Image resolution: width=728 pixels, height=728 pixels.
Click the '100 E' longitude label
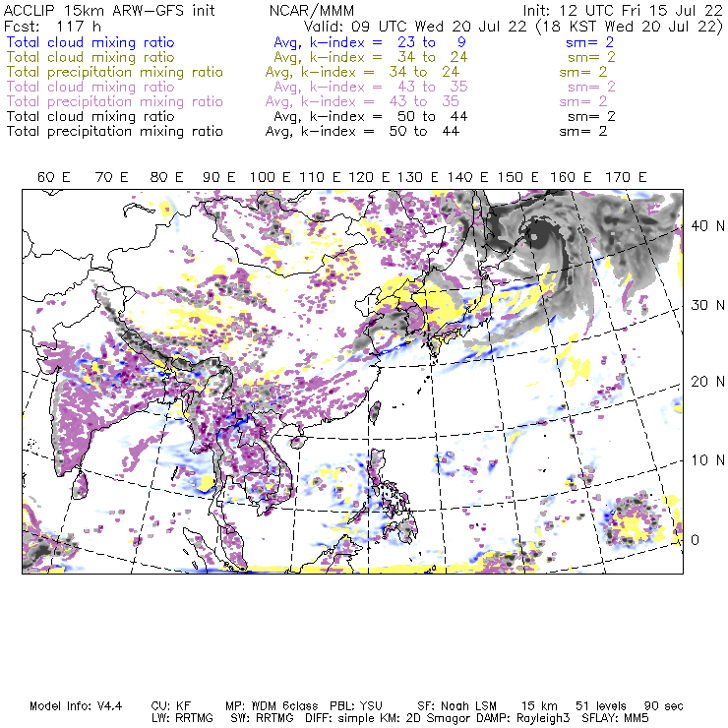270,177
